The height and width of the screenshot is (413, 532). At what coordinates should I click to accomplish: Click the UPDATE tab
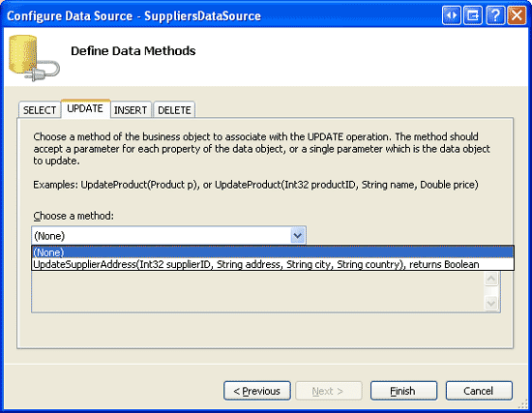tap(85, 108)
